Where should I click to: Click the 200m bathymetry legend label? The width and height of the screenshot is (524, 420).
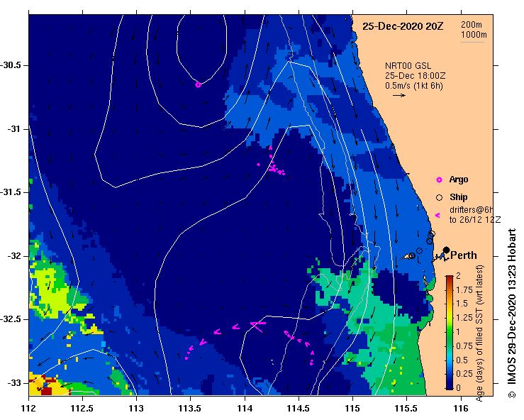pos(472,24)
